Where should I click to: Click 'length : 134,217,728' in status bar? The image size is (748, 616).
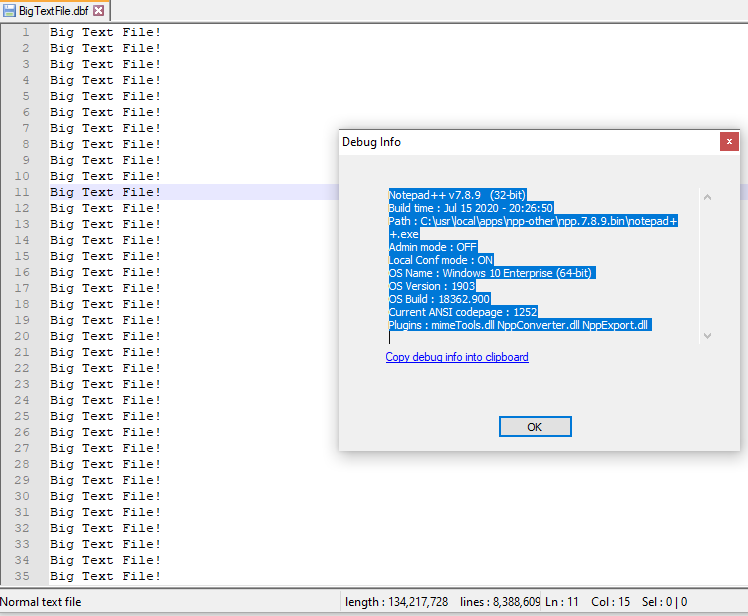[x=396, y=602]
